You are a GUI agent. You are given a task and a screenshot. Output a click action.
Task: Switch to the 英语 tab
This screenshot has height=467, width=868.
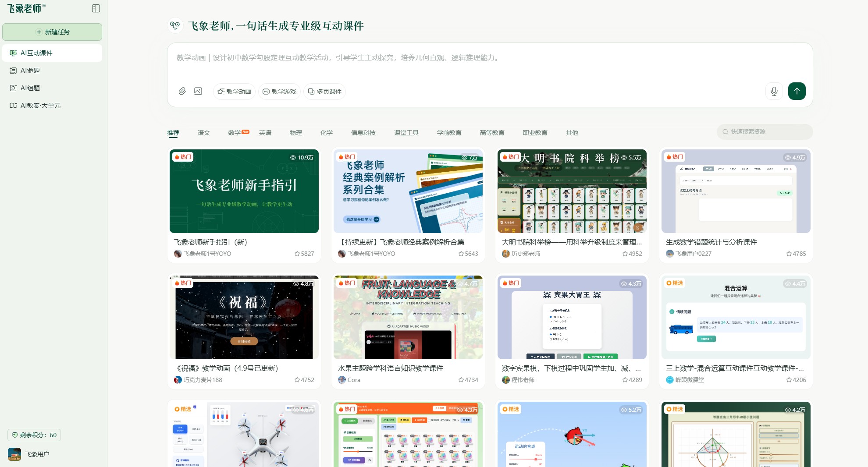coord(265,133)
